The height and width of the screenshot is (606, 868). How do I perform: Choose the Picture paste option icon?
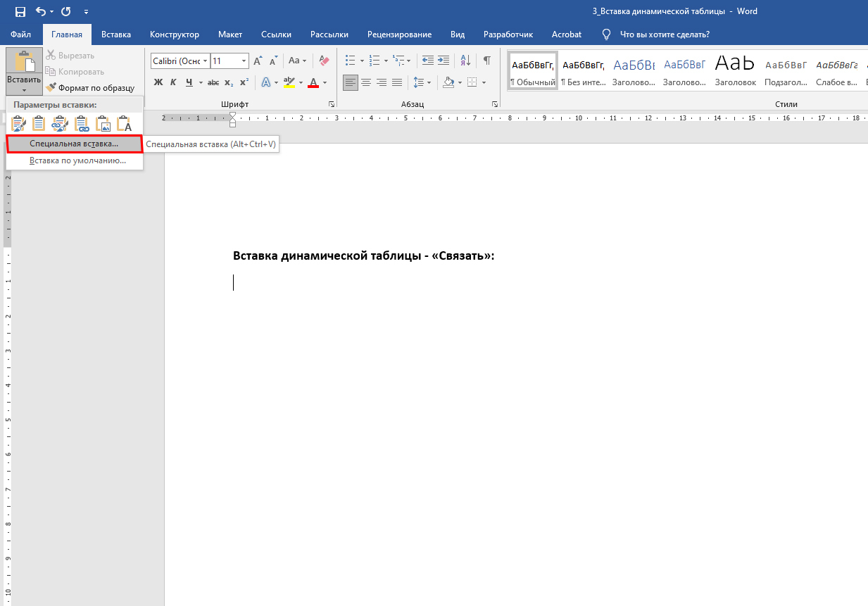(x=103, y=125)
